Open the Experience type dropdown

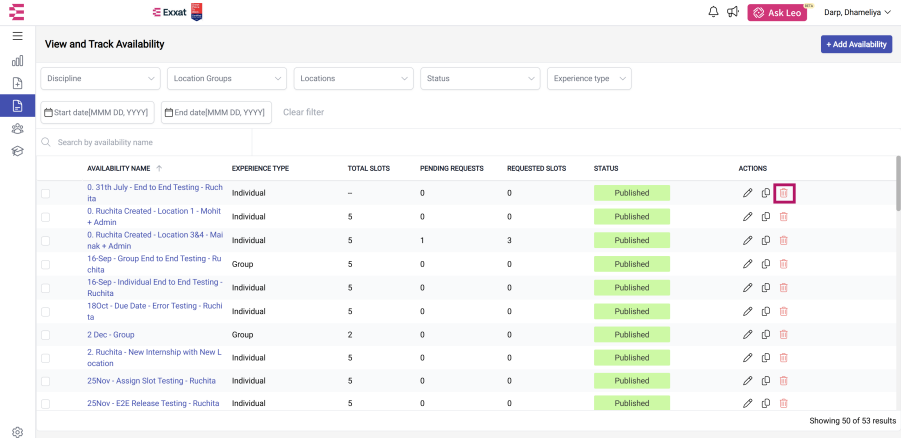point(589,78)
